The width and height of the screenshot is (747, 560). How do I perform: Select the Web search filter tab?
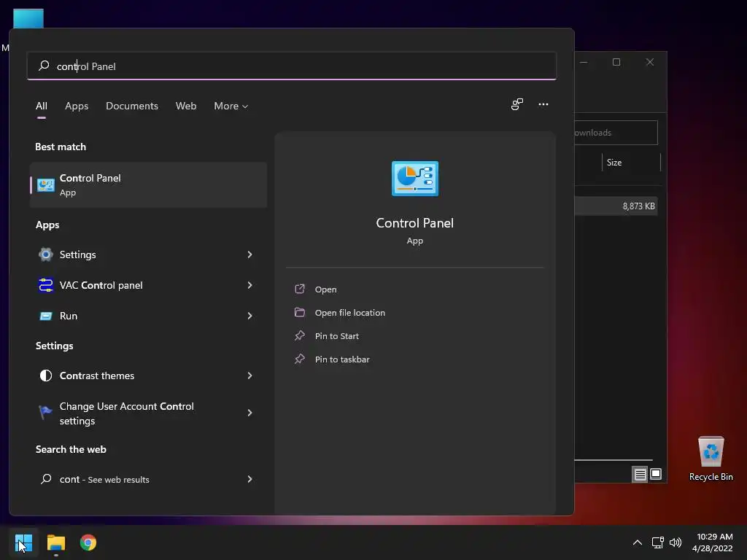coord(186,106)
